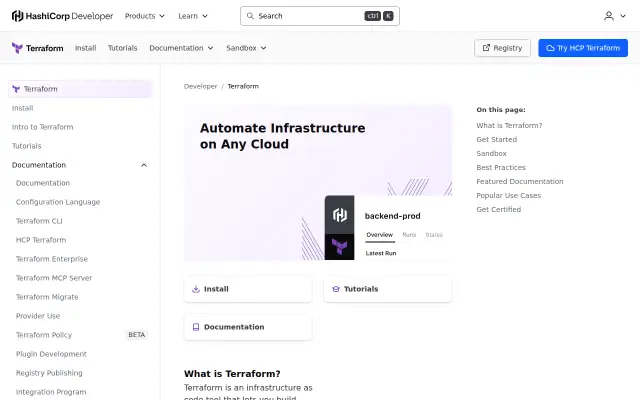Screen dimensions: 640x400
Task: Click the Latest Run label
Action: click(381, 253)
